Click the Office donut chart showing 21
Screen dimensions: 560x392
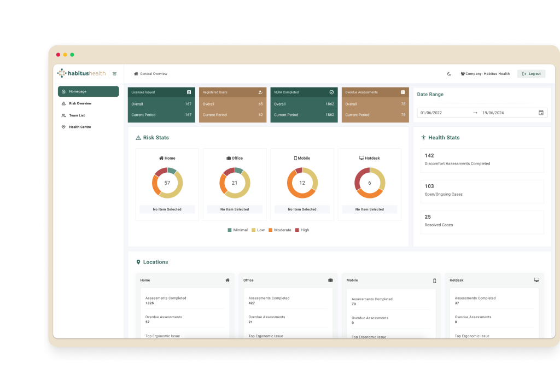click(x=235, y=183)
